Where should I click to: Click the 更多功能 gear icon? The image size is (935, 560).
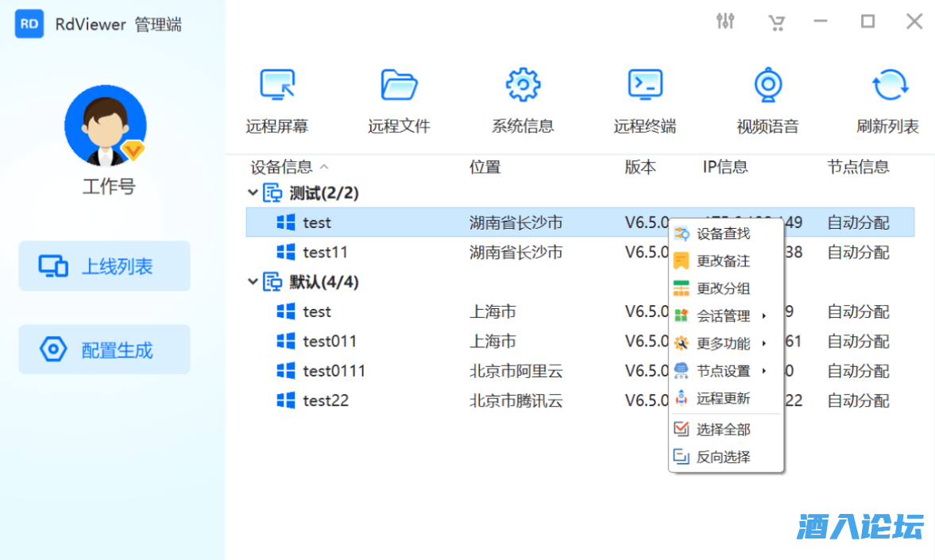681,343
